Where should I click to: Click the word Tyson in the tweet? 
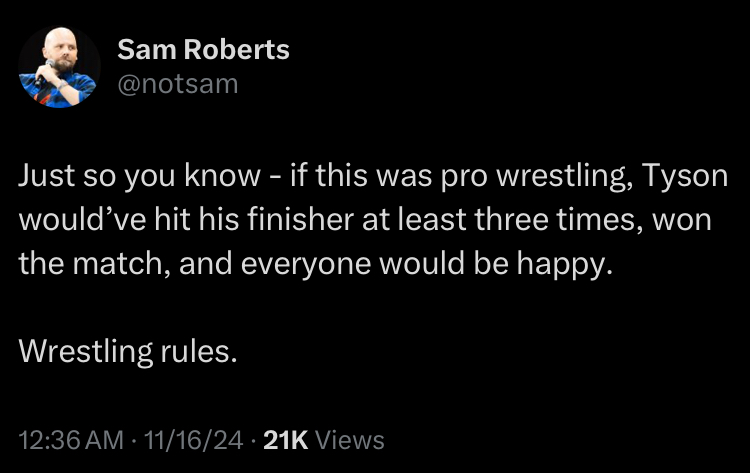[x=684, y=176]
